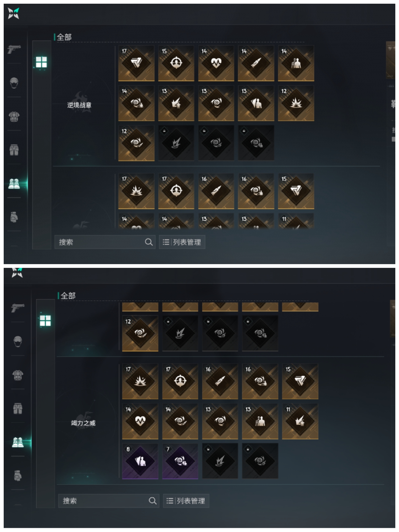
Task: Select the vest armor category in top sidebar
Action: (14, 117)
